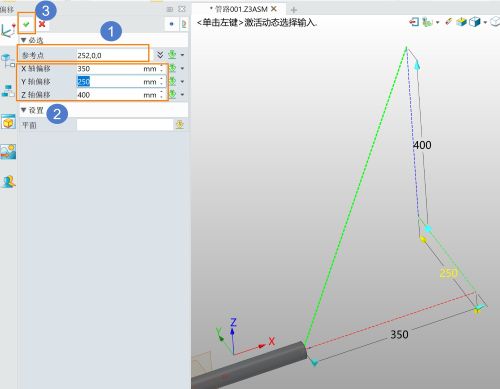Click the exit icon with the red arrow
500x389 pixels.
(414, 22)
